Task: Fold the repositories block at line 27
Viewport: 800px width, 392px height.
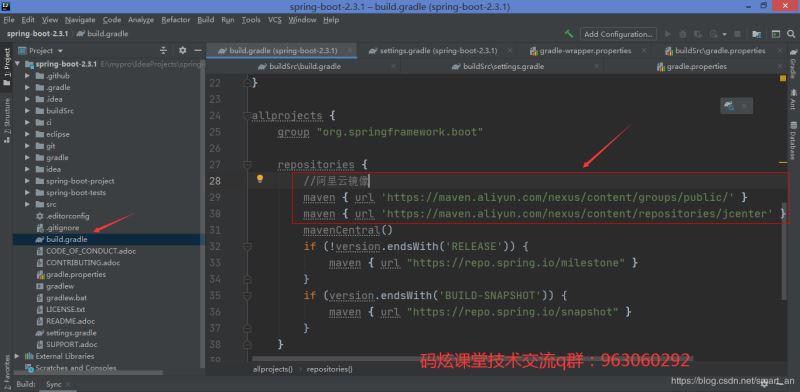Action: [x=247, y=165]
